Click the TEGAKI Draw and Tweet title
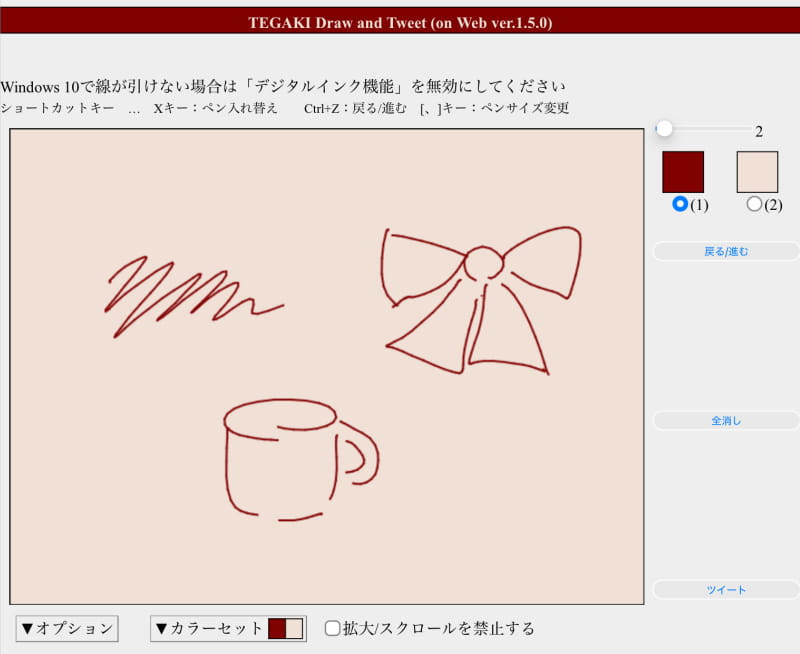Viewport: 800px width, 654px height. pyautogui.click(x=400, y=23)
